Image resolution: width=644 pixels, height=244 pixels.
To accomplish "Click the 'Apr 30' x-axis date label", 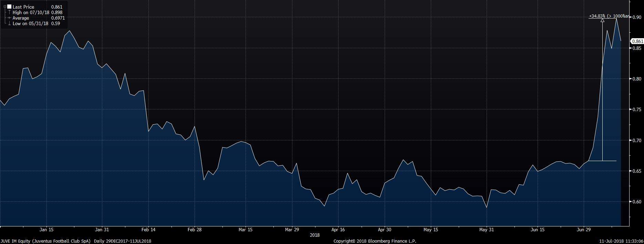I will 384,230.
